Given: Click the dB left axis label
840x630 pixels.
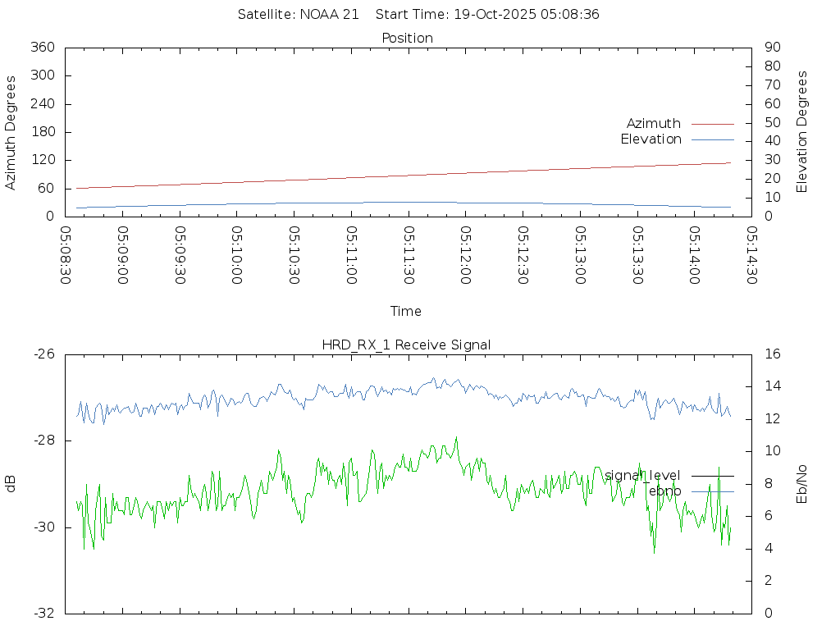Looking at the screenshot, I should click(11, 484).
